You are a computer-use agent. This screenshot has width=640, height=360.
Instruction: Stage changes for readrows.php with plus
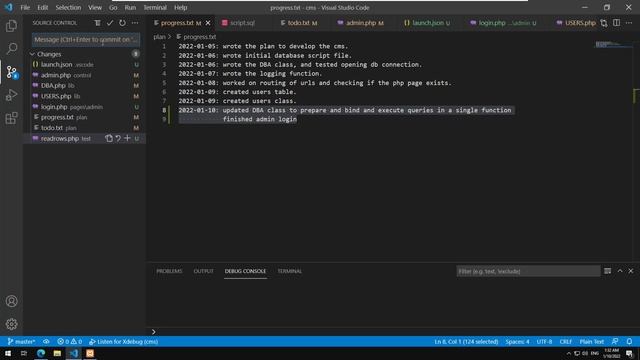[127, 138]
